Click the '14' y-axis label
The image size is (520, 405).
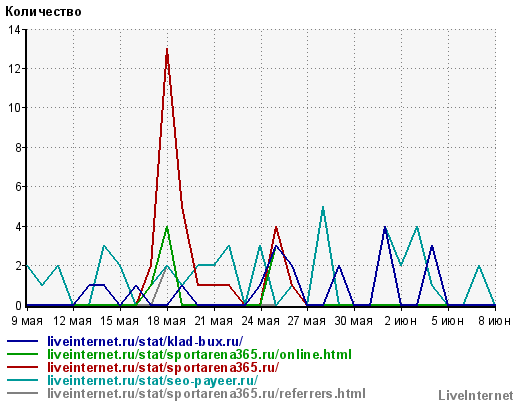click(x=14, y=30)
